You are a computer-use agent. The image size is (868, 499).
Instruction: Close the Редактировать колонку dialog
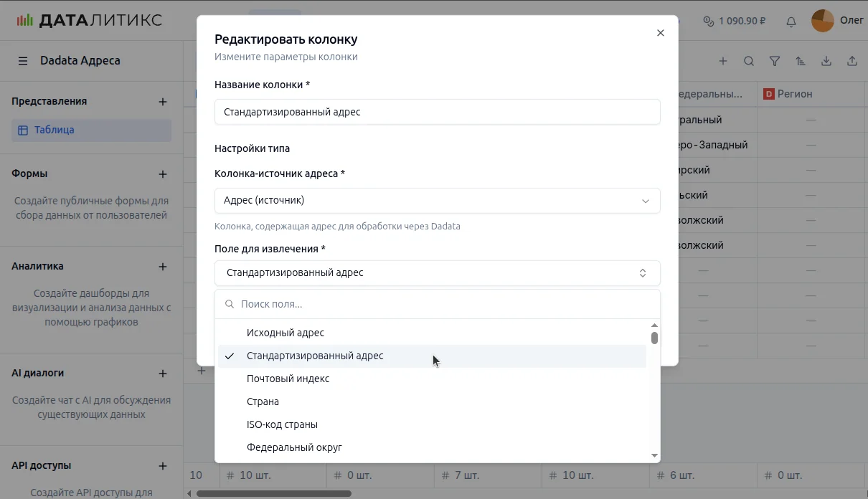coord(661,33)
